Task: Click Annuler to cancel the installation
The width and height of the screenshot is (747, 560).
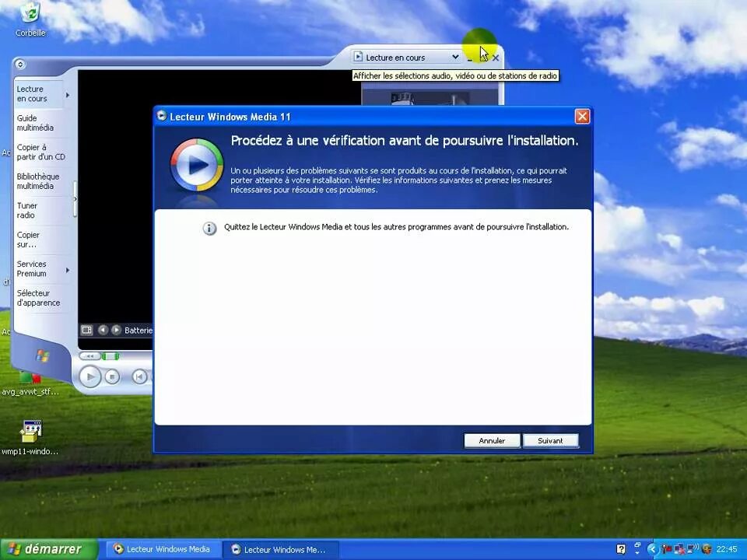Action: point(492,440)
